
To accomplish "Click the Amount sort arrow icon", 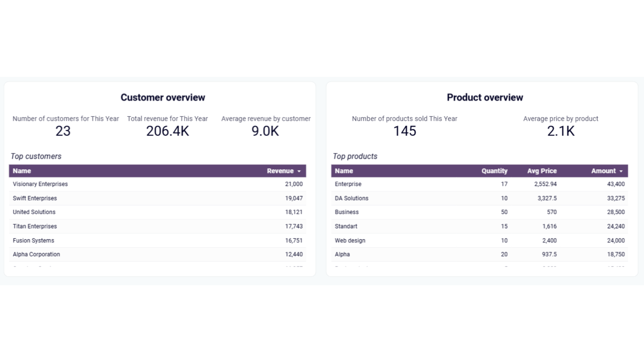I will pyautogui.click(x=621, y=171).
